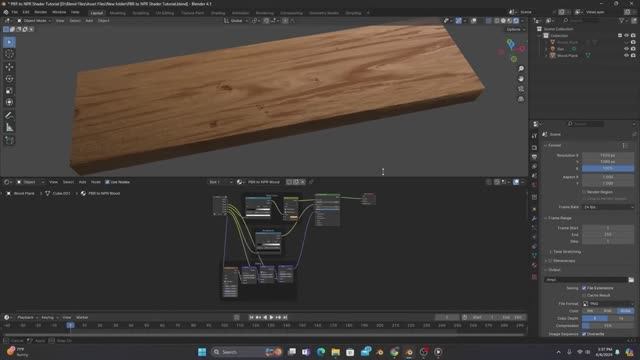This screenshot has width=640, height=360.
Task: Toggle the File Extensions checkbox
Action: (x=584, y=288)
